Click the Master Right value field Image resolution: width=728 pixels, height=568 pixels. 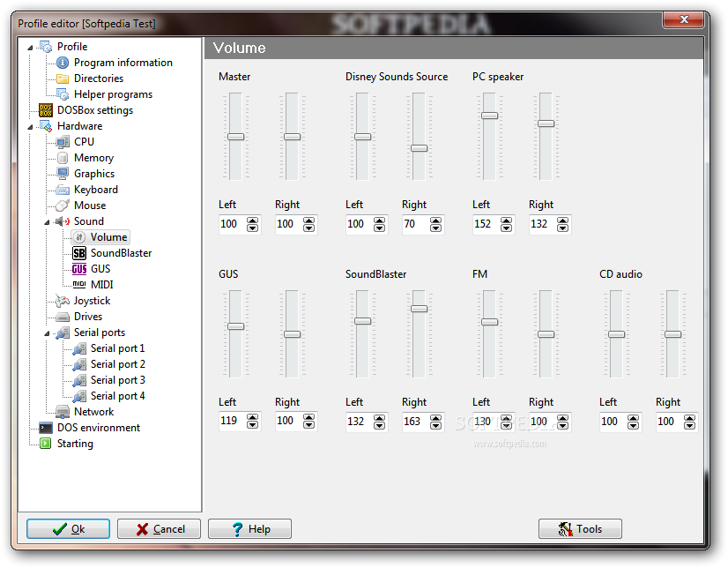[x=288, y=224]
